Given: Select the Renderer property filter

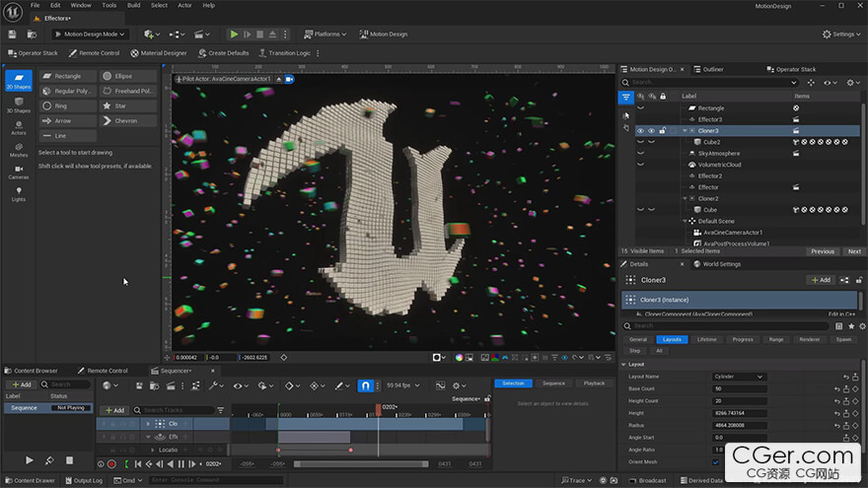Looking at the screenshot, I should pos(810,340).
